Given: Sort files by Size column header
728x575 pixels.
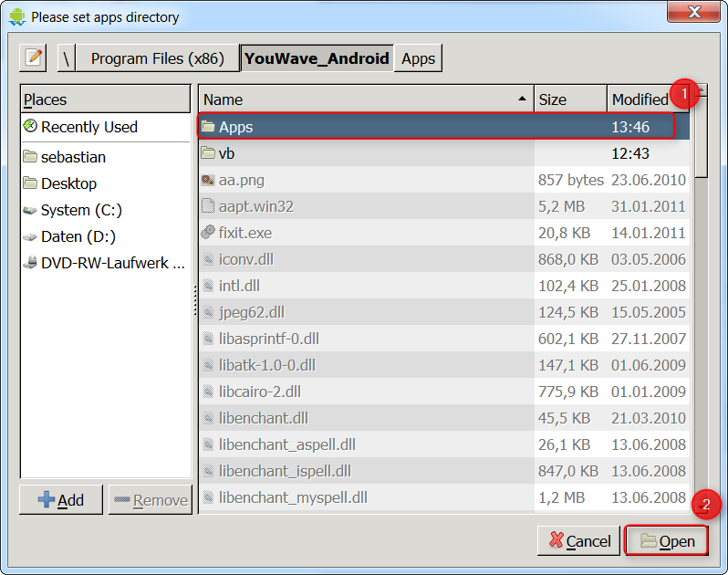Looking at the screenshot, I should [570, 99].
